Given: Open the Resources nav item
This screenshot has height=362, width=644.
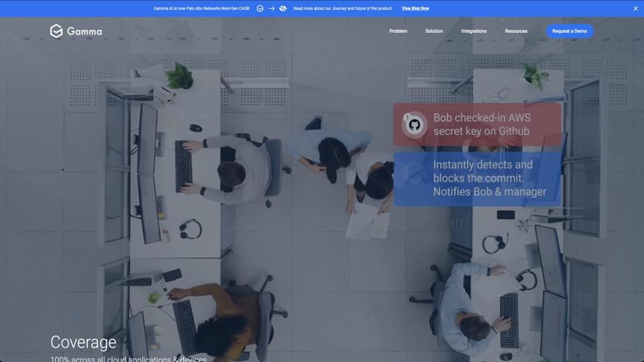Looking at the screenshot, I should click(x=516, y=31).
